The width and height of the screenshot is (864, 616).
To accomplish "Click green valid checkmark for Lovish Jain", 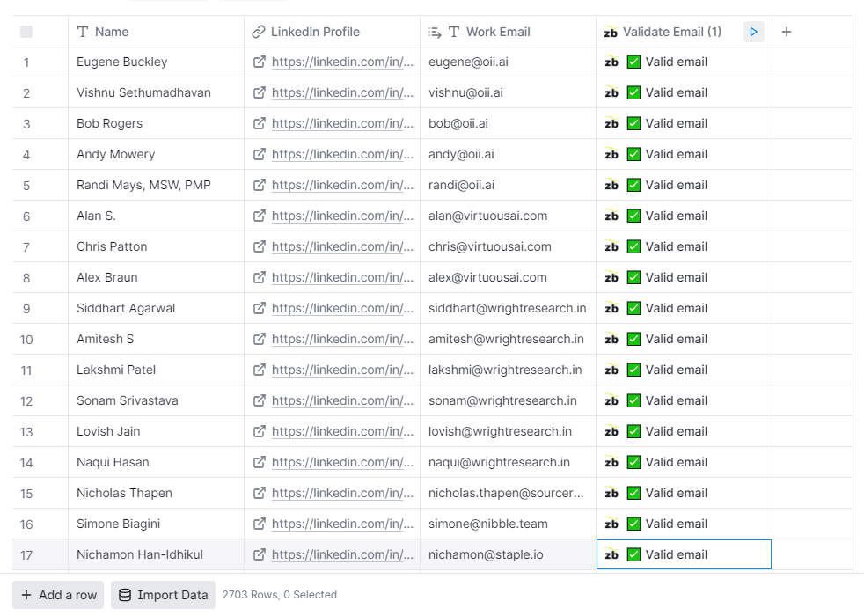I will 633,432.
